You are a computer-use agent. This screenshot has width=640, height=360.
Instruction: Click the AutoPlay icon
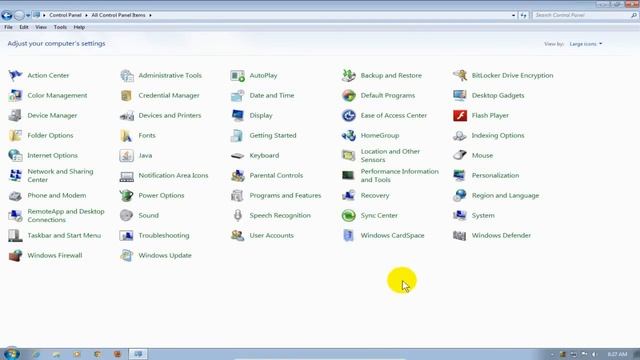[x=238, y=76]
